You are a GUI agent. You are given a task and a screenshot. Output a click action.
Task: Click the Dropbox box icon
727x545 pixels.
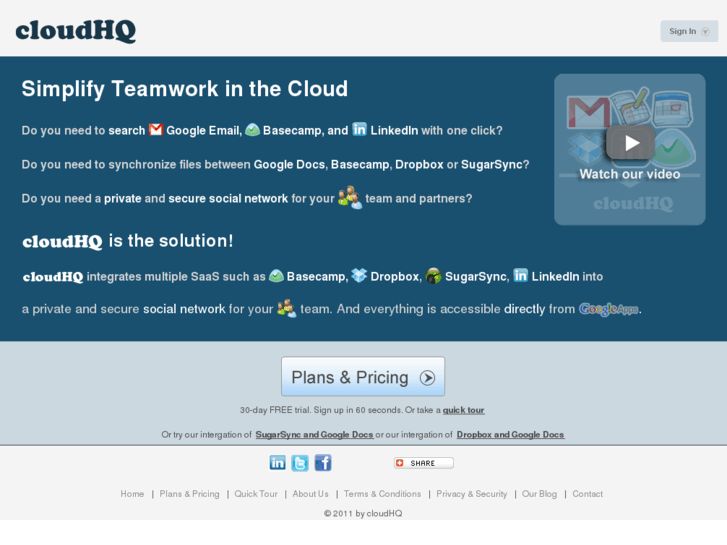pos(359,275)
